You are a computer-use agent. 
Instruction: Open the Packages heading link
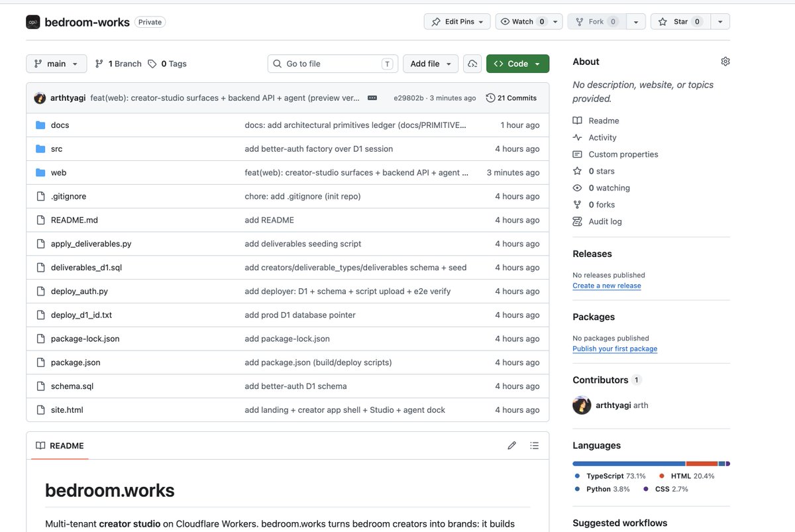pos(594,317)
